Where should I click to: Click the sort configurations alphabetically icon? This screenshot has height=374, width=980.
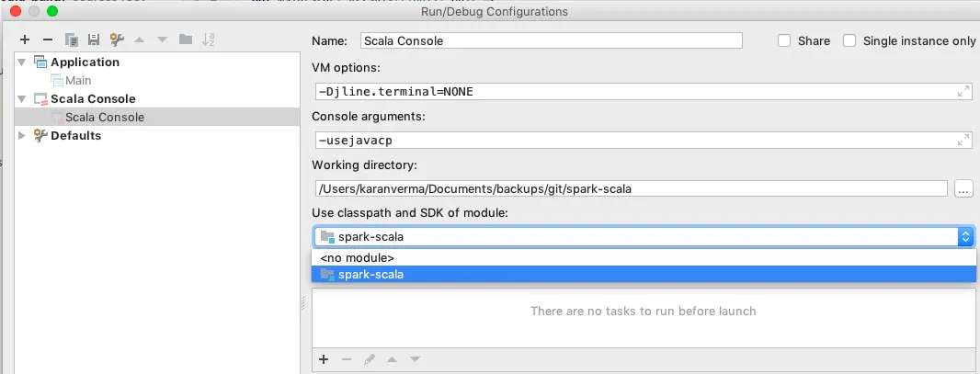(209, 40)
